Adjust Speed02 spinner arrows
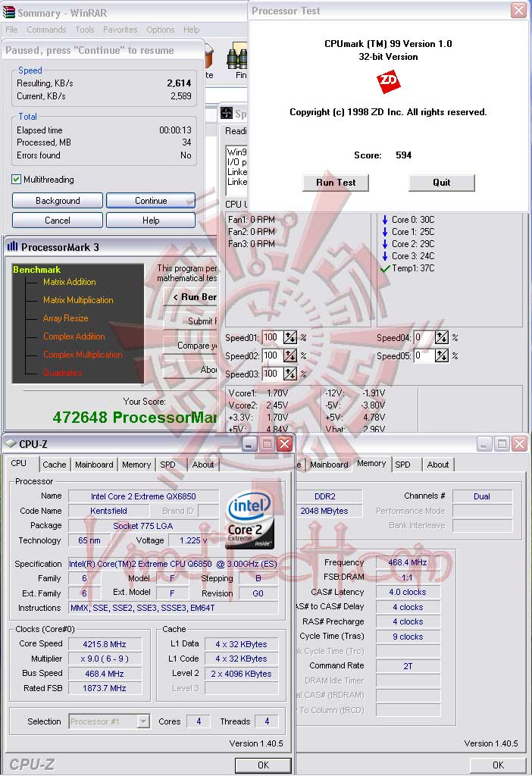The height and width of the screenshot is (776, 532). [290, 355]
